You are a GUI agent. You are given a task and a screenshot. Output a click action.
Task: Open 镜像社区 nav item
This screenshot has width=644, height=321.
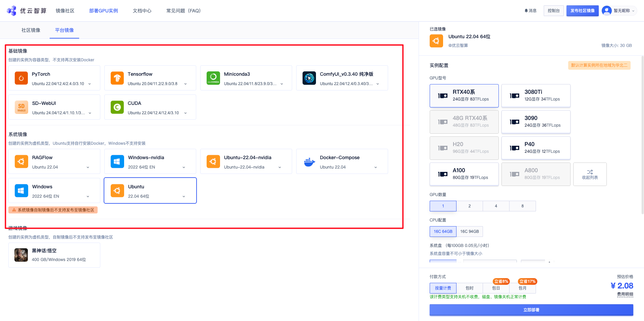(65, 11)
